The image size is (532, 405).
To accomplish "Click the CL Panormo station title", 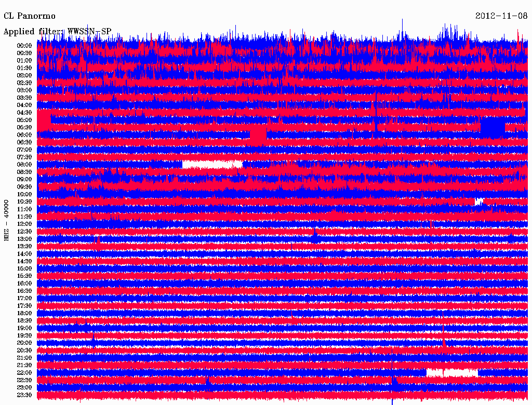I will [x=30, y=16].
